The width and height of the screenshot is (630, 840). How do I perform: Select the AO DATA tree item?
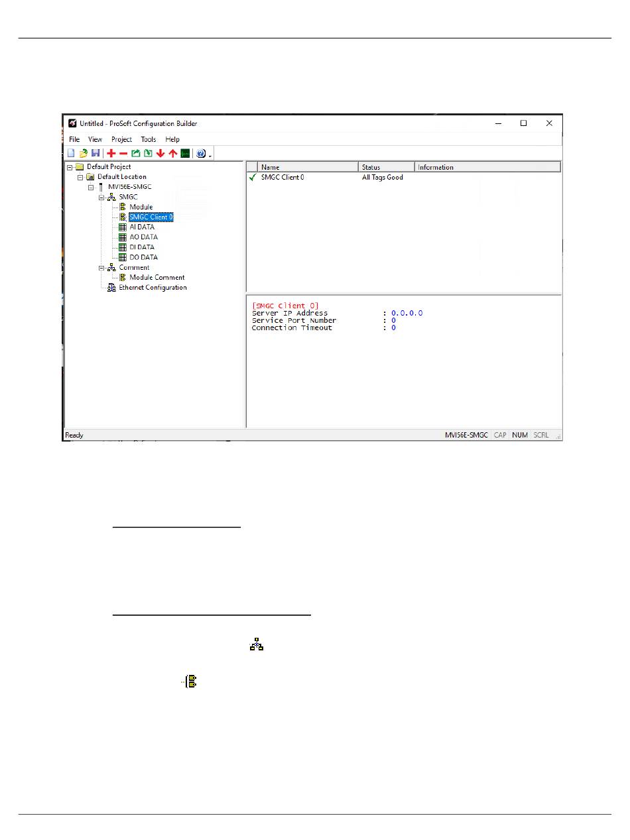143,237
